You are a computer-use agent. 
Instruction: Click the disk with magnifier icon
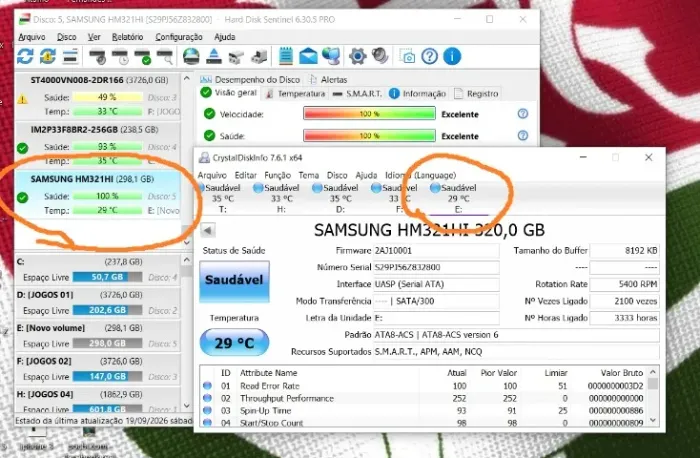coord(165,57)
